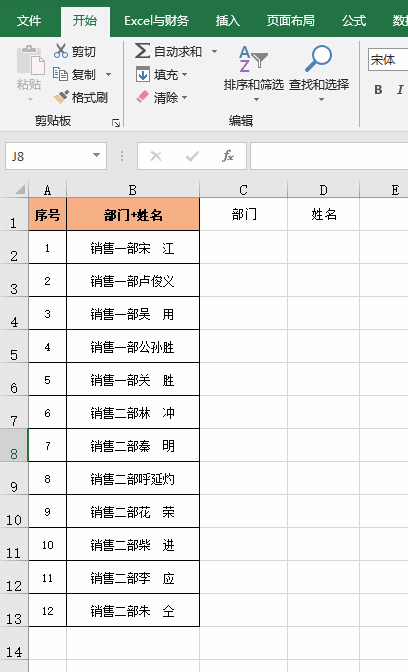Select cell 销售二部李 应
This screenshot has width=408, height=672.
(133, 577)
